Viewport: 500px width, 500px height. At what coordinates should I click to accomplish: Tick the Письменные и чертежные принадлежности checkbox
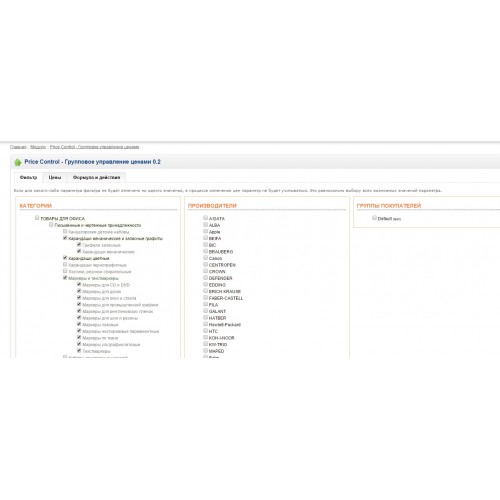pyautogui.click(x=51, y=225)
